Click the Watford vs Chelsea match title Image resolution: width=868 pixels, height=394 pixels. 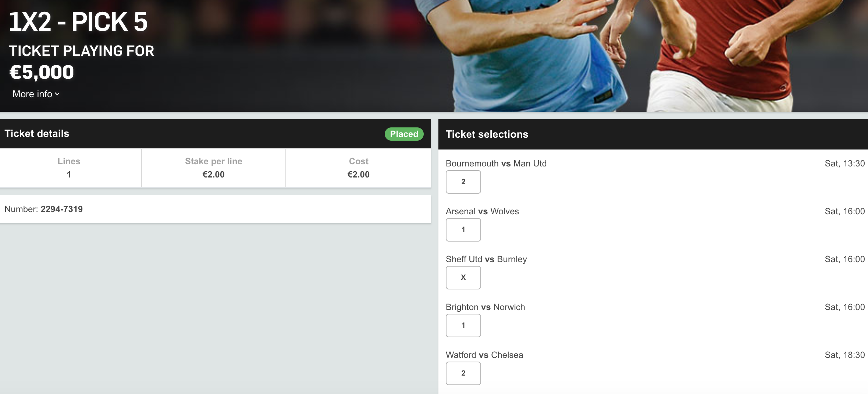click(484, 355)
